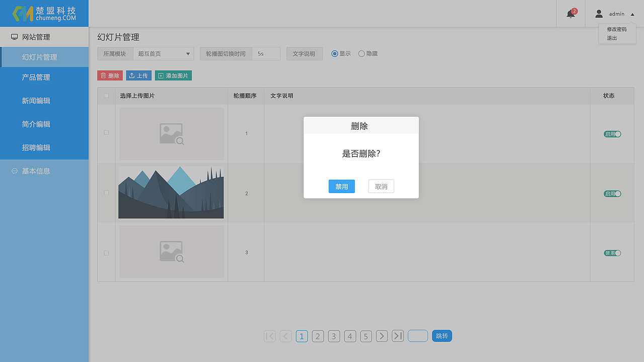Select the 网站管理 monitor icon in sidebar
This screenshot has width=644, height=362.
13,36
